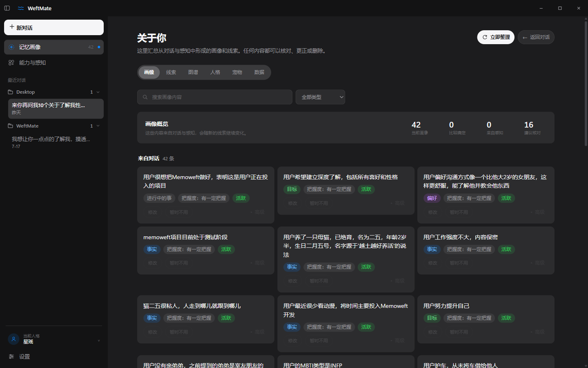This screenshot has height=368, width=588.
Task: Maximize the WeftMate window
Action: point(560,8)
